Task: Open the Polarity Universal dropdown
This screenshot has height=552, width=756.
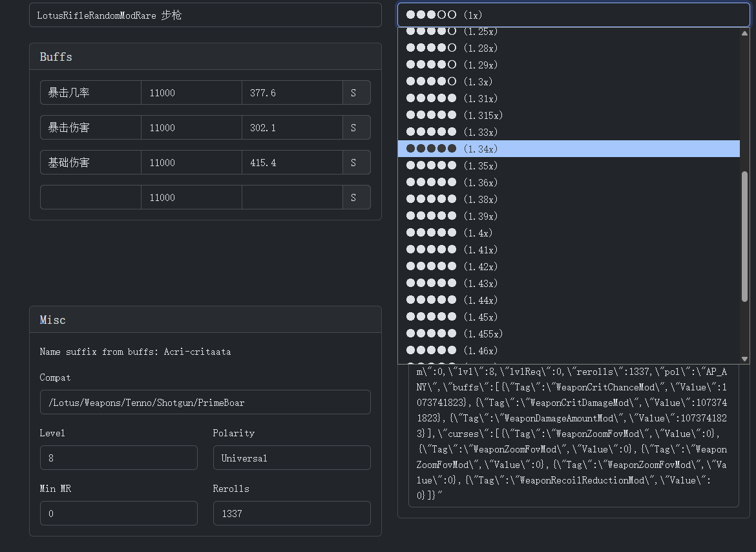Action: [x=291, y=458]
